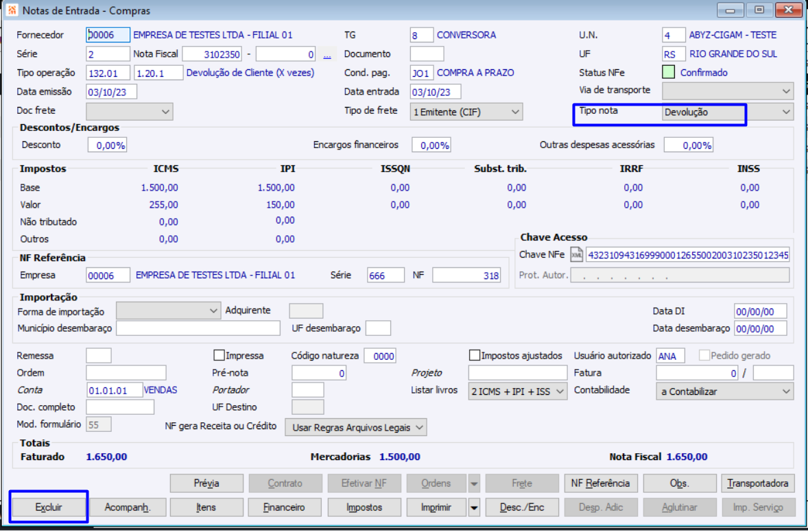The image size is (808, 532).
Task: Click the application icon in the title bar
Action: pyautogui.click(x=12, y=11)
